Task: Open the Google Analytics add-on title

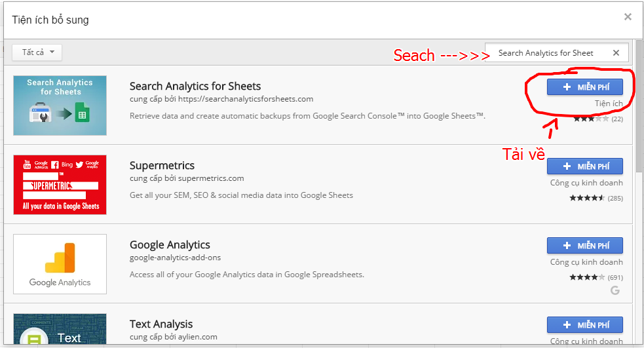Action: coord(170,245)
